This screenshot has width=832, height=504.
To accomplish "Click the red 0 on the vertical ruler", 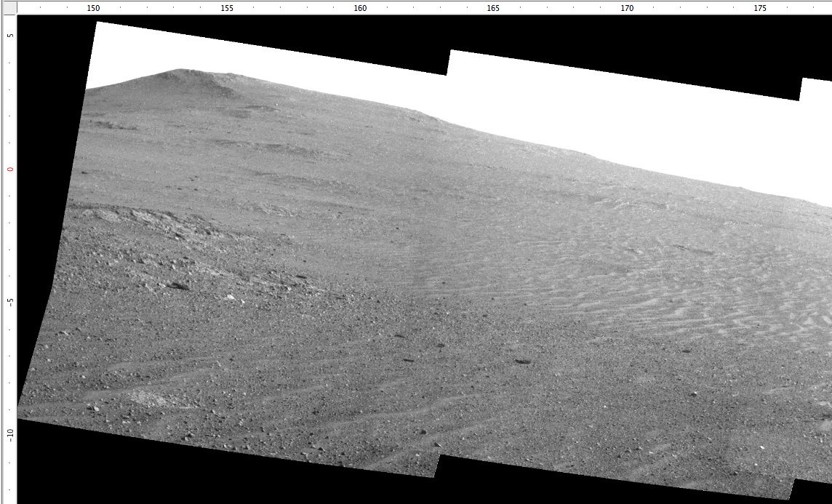I will 10,169.
